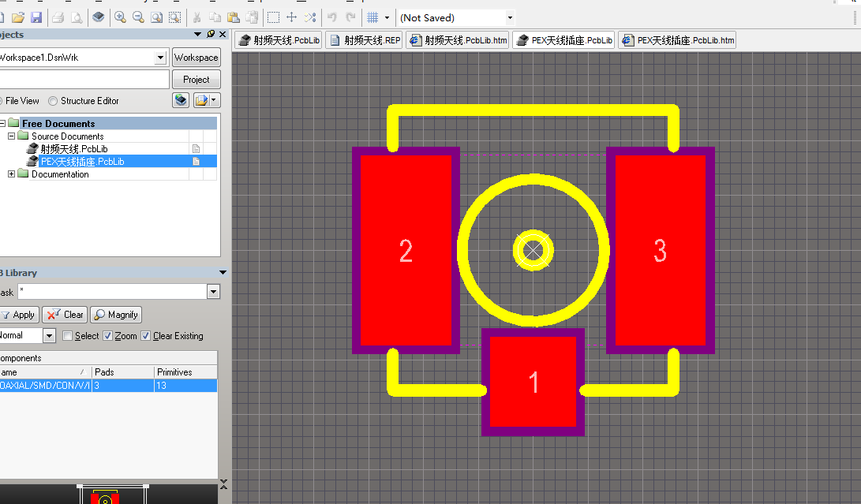Collapse the Source Documents folder

[x=11, y=136]
